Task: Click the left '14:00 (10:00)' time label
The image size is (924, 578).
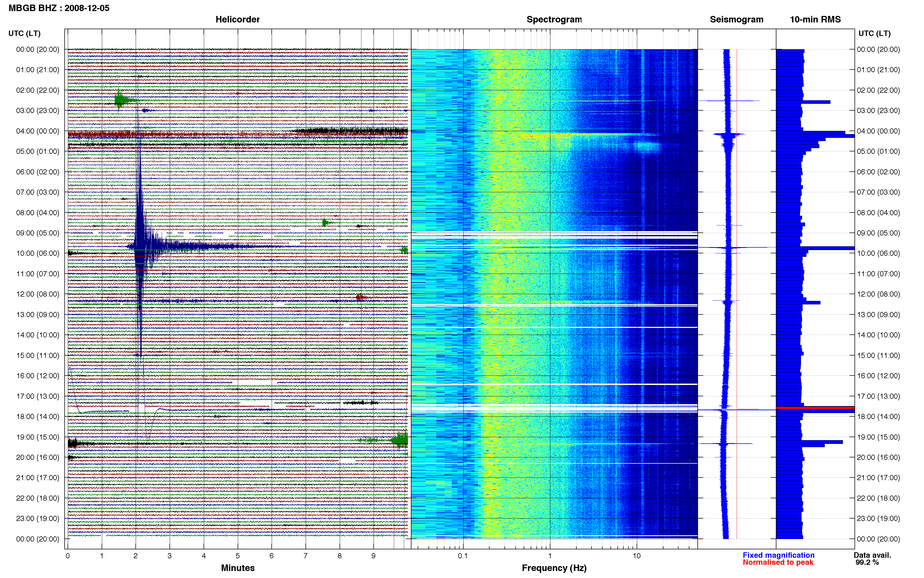Action: 38,335
